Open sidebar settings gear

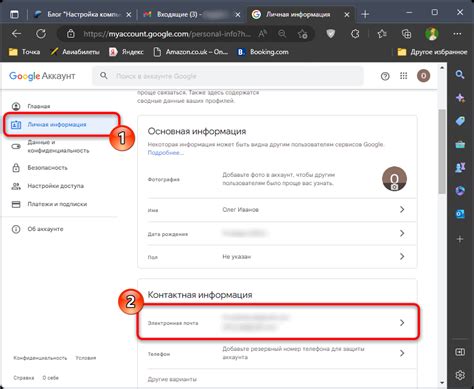pyautogui.click(x=460, y=375)
